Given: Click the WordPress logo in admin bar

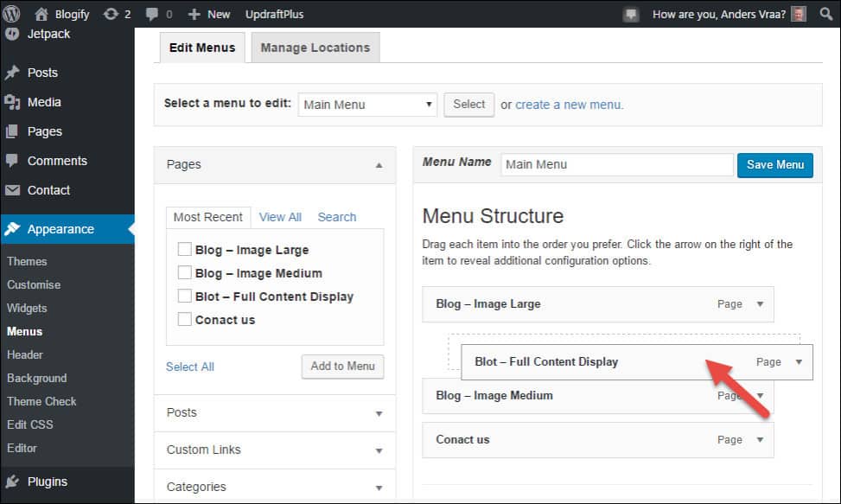Looking at the screenshot, I should pos(12,14).
